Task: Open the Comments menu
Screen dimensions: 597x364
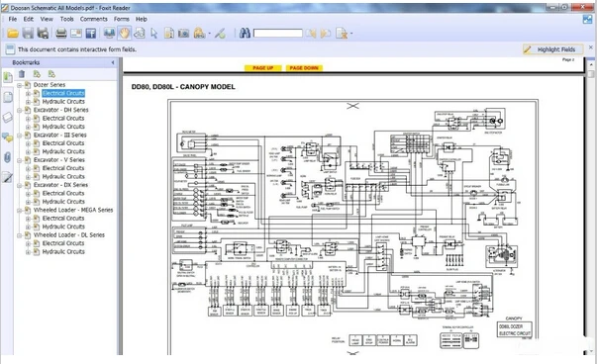Action: 94,19
